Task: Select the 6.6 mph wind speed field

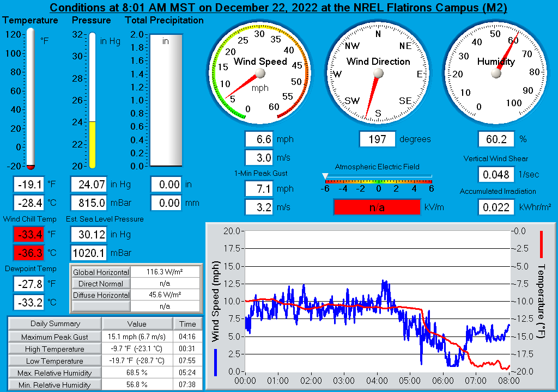Action: click(x=259, y=139)
